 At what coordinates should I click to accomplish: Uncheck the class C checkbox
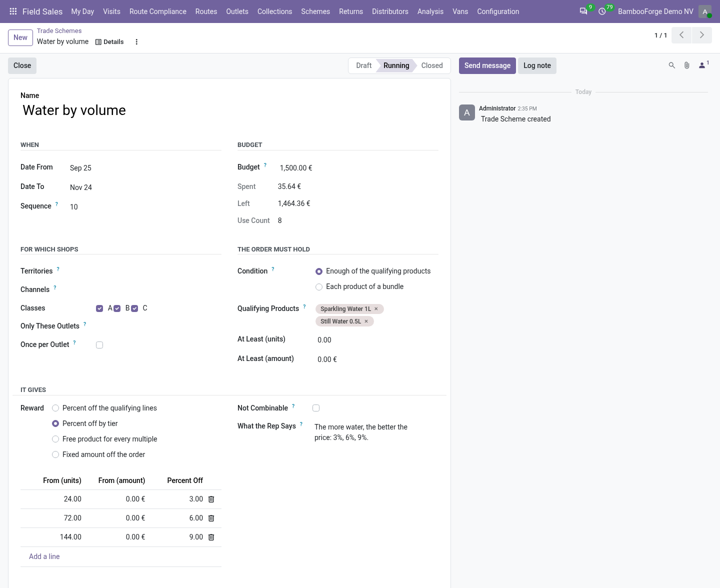[x=134, y=308]
